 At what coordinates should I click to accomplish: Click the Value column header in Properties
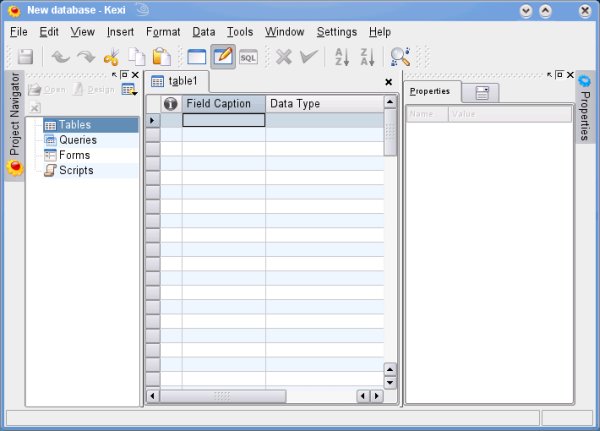coord(510,114)
